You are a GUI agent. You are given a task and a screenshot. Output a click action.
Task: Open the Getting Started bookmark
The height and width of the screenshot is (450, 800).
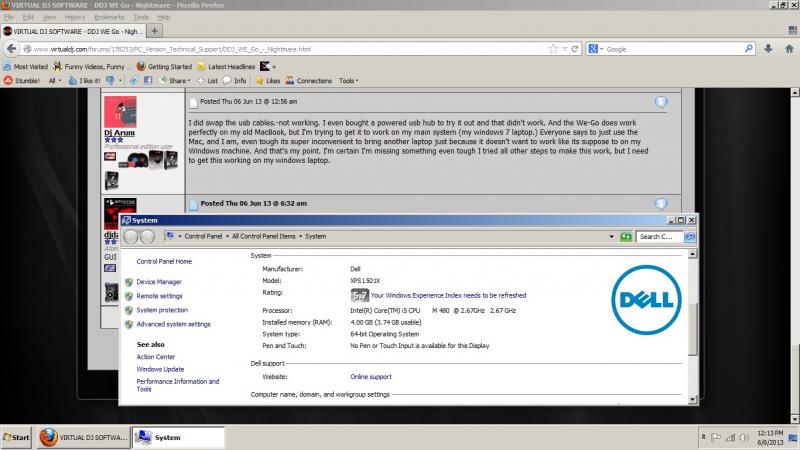click(164, 66)
